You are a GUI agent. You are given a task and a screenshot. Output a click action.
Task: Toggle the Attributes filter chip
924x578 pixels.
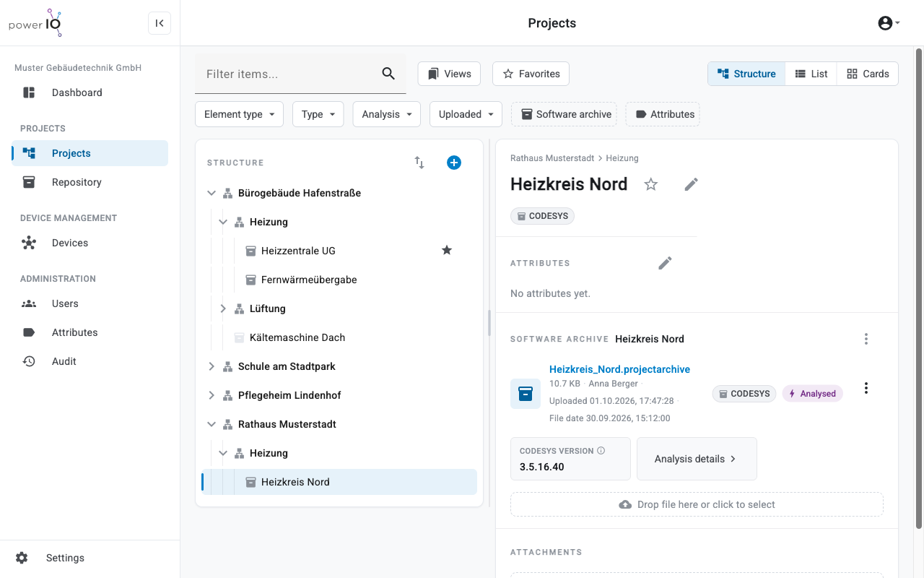click(663, 114)
